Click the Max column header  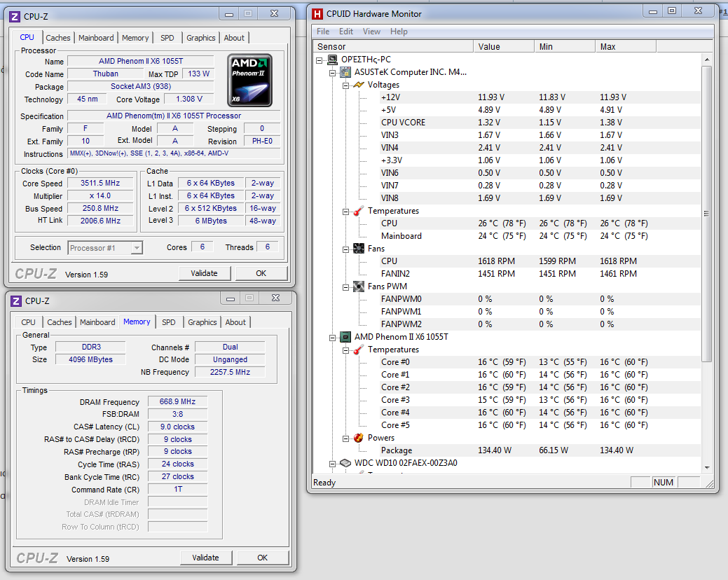point(626,47)
